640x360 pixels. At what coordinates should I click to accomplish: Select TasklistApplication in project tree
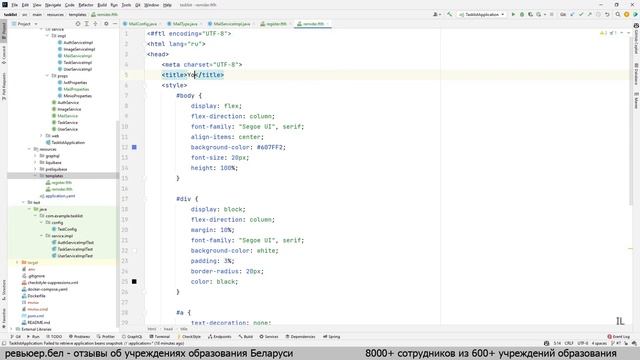coord(65,143)
